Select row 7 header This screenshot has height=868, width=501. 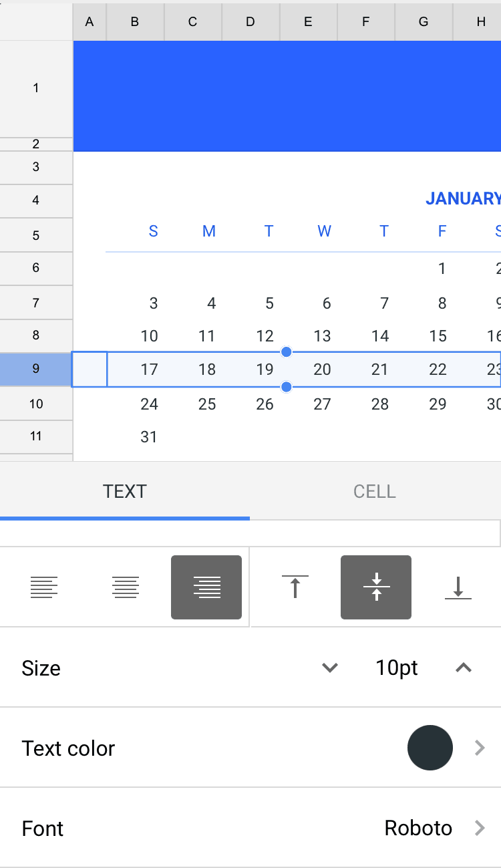pyautogui.click(x=36, y=303)
